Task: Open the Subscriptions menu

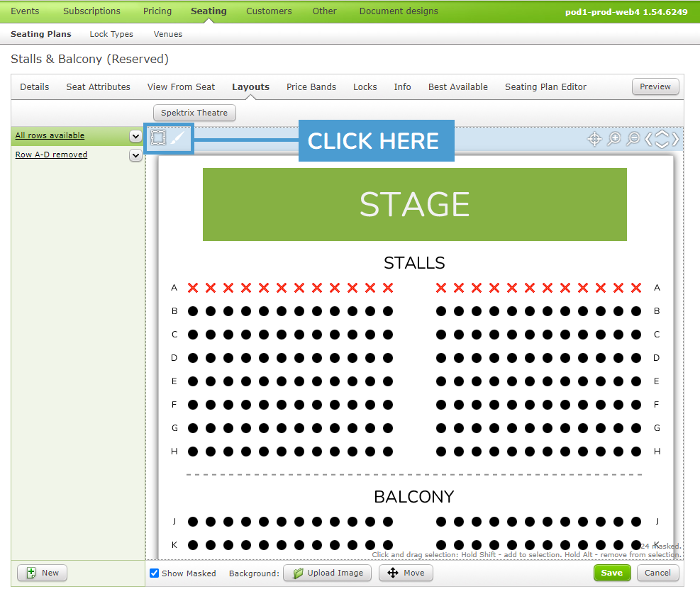Action: point(91,11)
